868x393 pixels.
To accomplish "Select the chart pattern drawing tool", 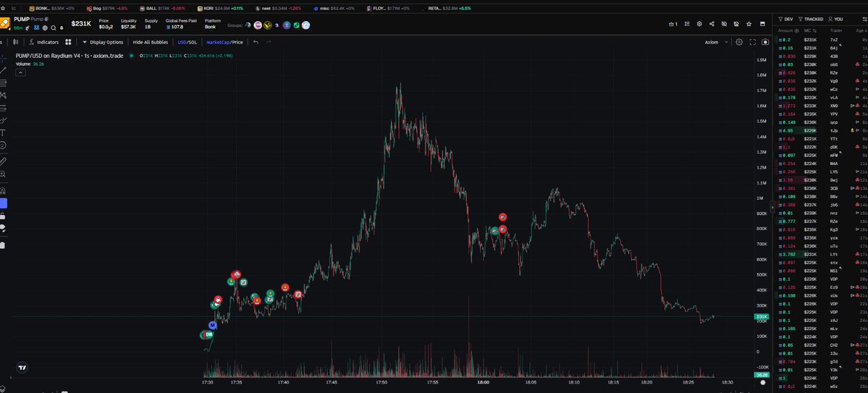I will click(x=3, y=96).
